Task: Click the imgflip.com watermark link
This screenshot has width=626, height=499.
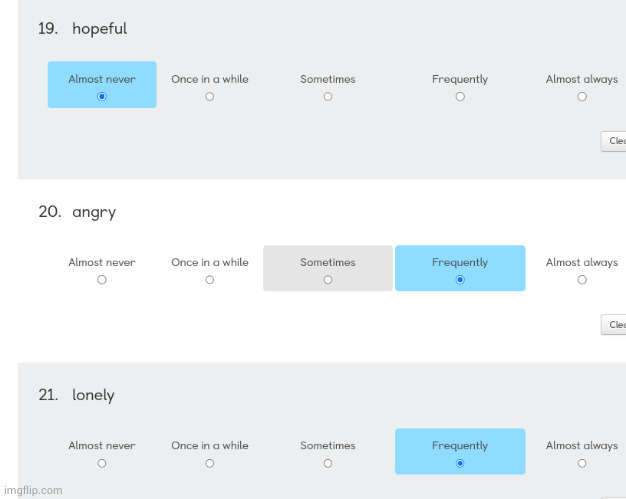Action: [x=33, y=490]
